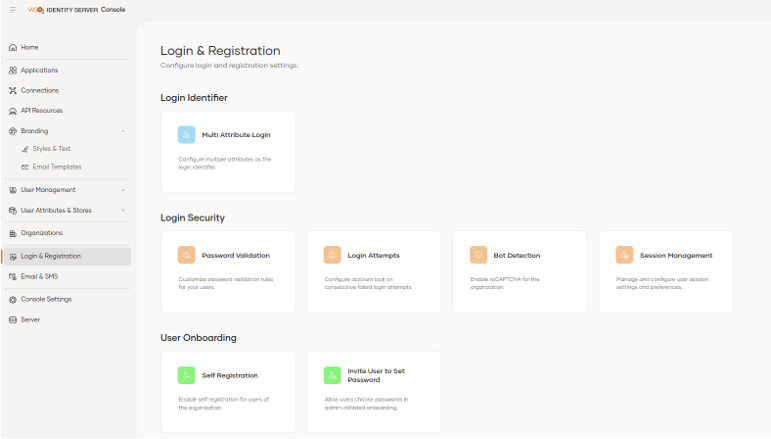Open the Password Validation card title

click(x=236, y=256)
